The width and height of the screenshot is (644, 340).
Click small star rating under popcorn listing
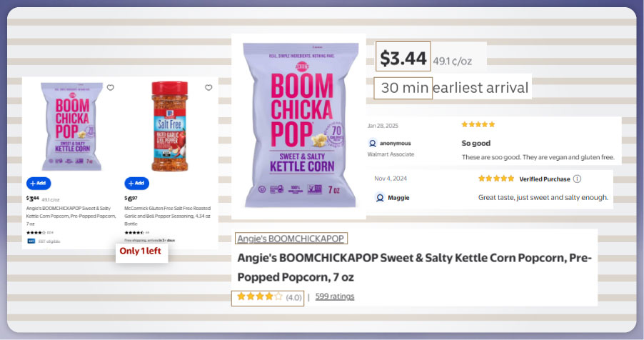tap(36, 232)
